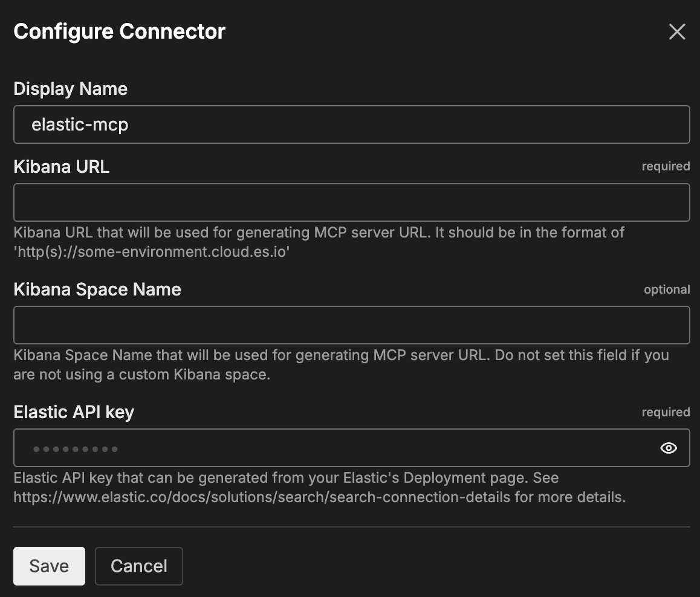700x597 pixels.
Task: Click the Display Name label
Action: (x=70, y=89)
